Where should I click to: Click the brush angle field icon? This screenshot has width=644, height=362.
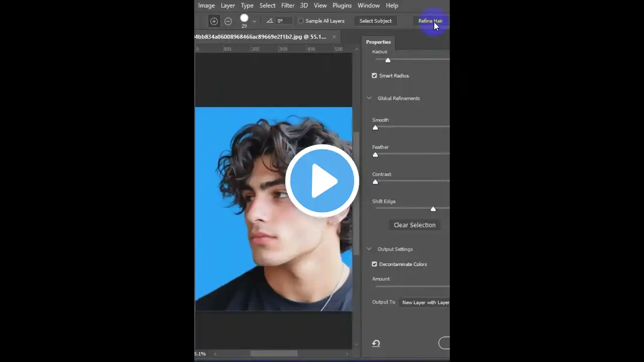pos(270,21)
